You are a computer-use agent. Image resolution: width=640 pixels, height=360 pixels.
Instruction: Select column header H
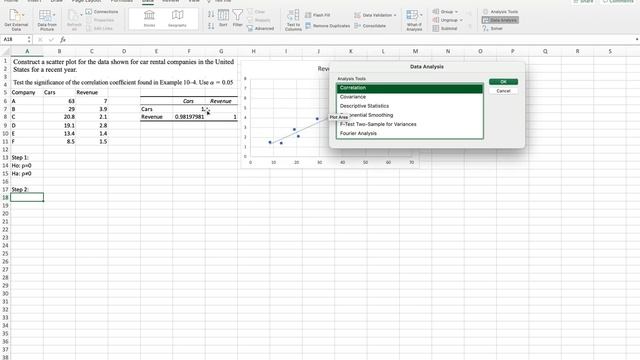(253, 51)
